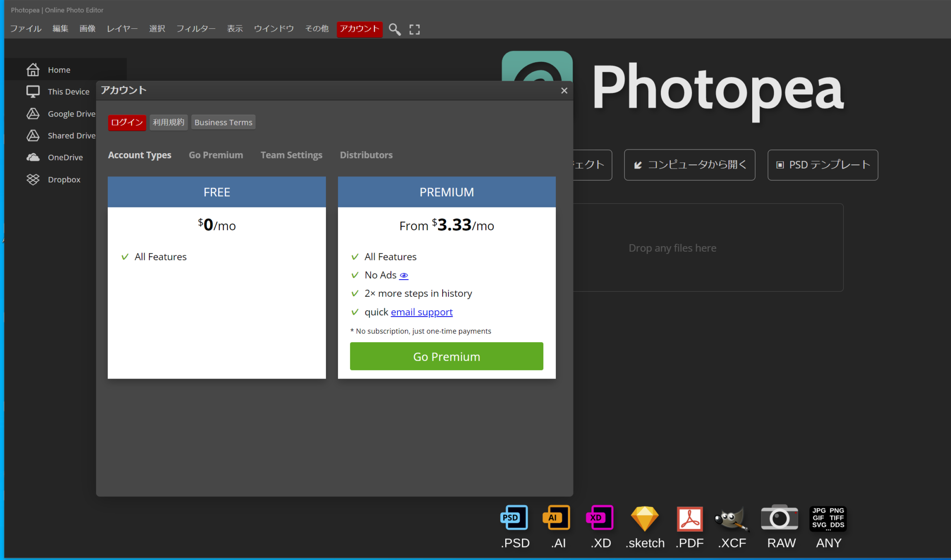This screenshot has width=951, height=560.
Task: Click the search magnifier icon
Action: (x=394, y=29)
